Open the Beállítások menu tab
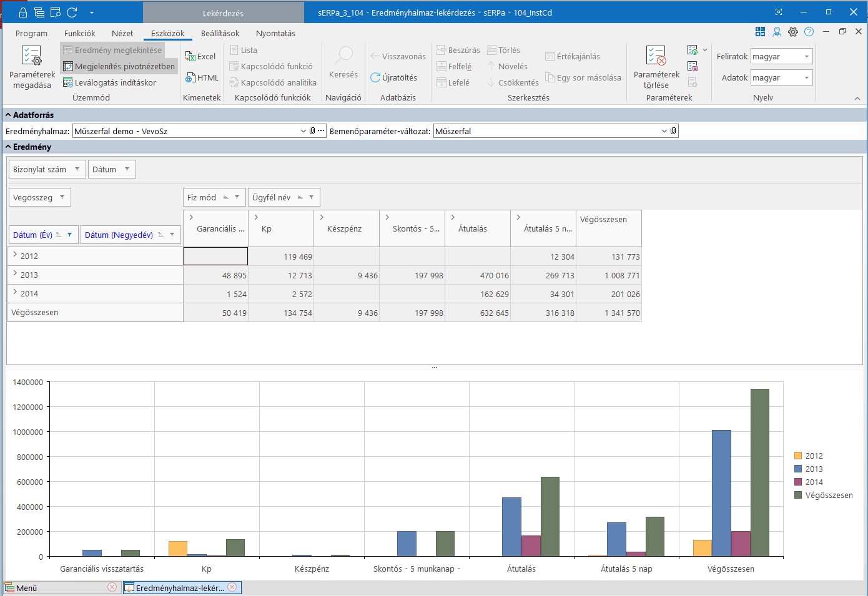Image resolution: width=868 pixels, height=596 pixels. coord(220,34)
